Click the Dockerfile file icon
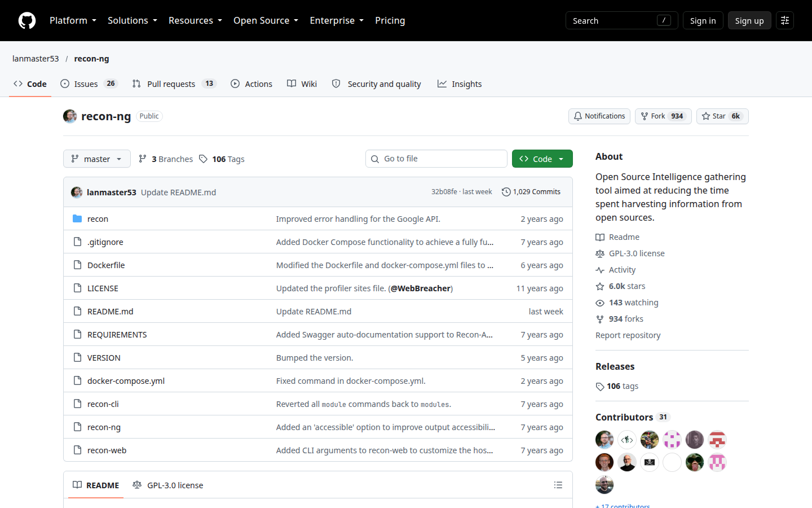 pos(77,265)
